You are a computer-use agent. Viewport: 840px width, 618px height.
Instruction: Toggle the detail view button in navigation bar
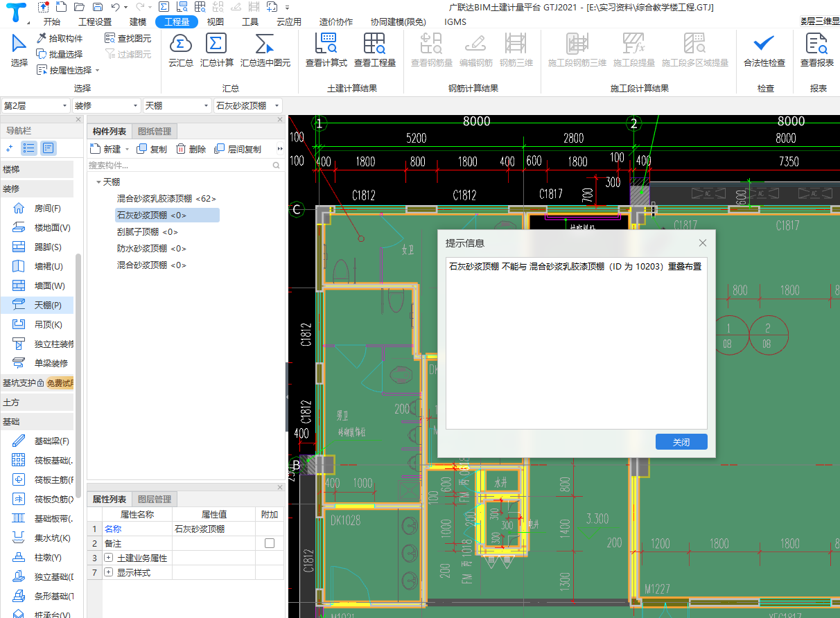coord(48,148)
